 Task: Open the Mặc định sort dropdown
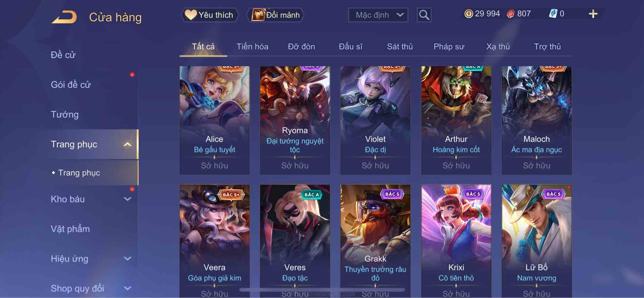pos(378,15)
